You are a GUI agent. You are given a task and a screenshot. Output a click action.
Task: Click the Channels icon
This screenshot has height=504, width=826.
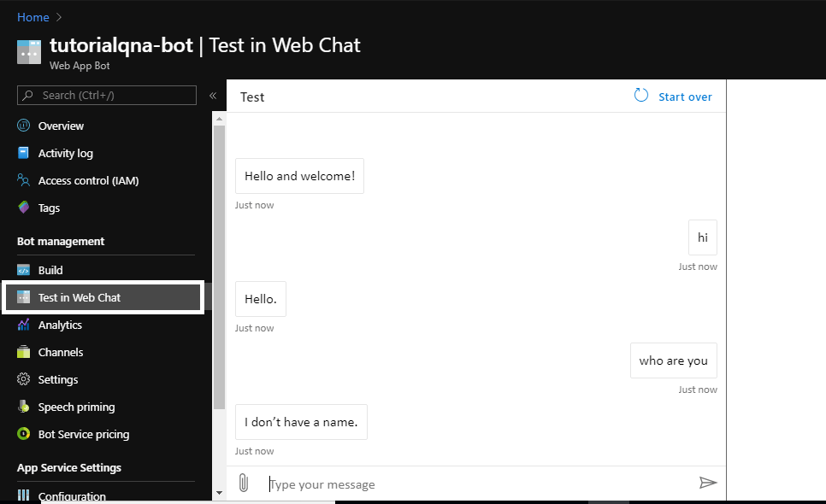[23, 352]
